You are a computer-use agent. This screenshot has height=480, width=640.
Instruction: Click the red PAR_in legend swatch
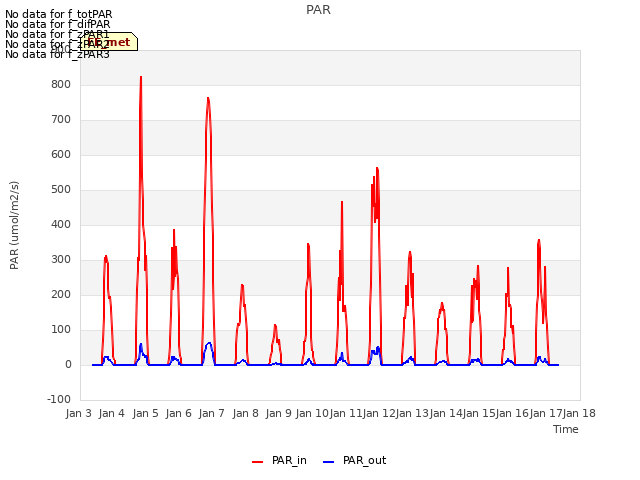[x=257, y=462]
